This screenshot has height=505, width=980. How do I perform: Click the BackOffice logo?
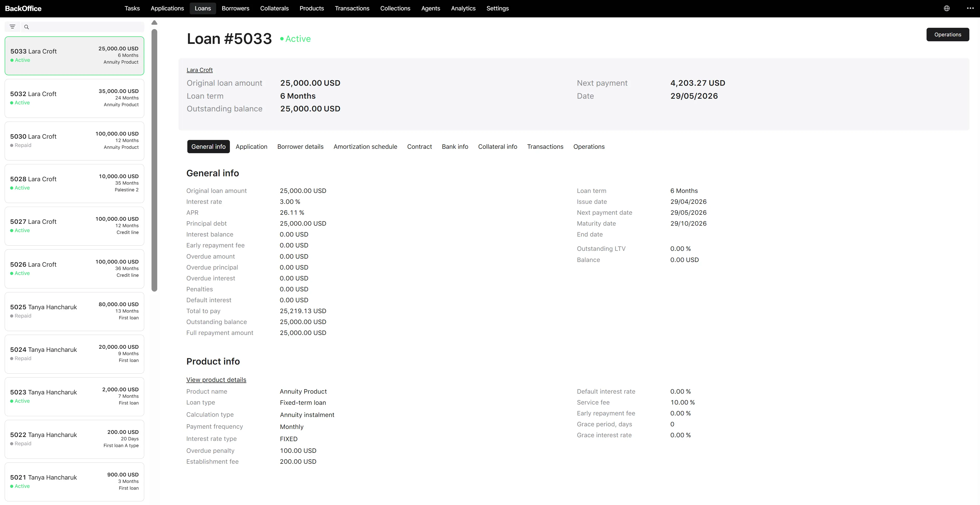click(23, 8)
